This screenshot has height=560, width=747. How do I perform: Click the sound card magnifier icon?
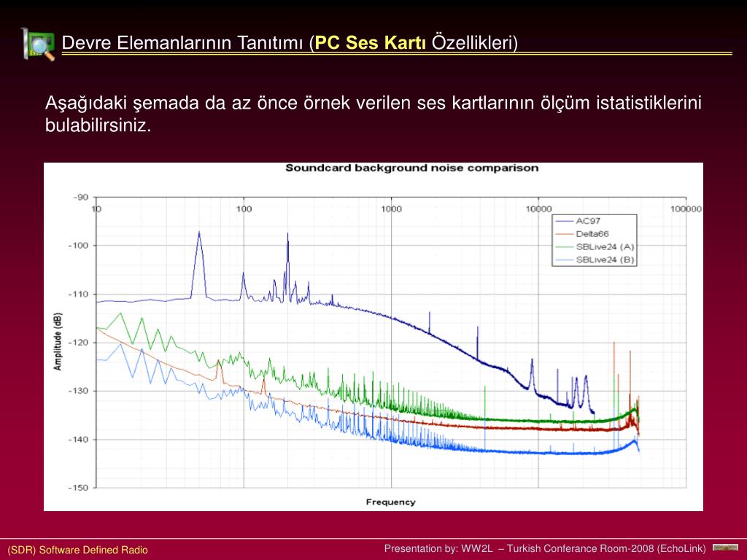click(x=38, y=44)
